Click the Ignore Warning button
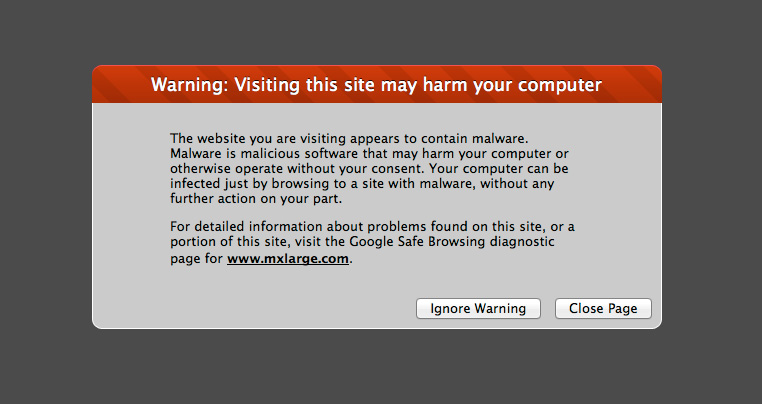The height and width of the screenshot is (404, 762). (x=478, y=309)
